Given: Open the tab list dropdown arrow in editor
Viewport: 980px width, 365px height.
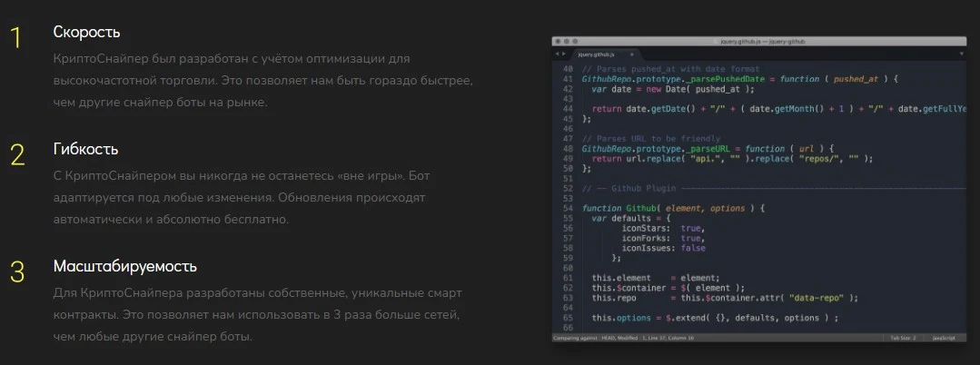Looking at the screenshot, I should 961,54.
